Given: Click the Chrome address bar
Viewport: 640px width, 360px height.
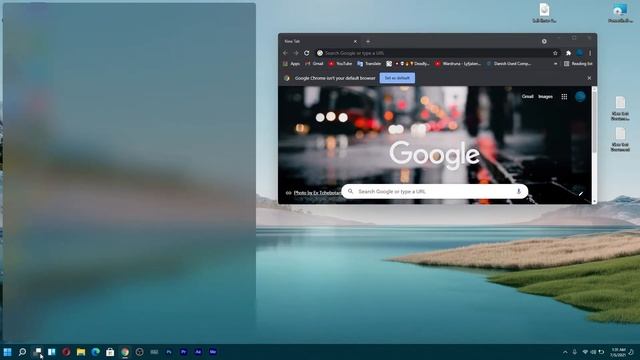Looking at the screenshot, I should 437,53.
